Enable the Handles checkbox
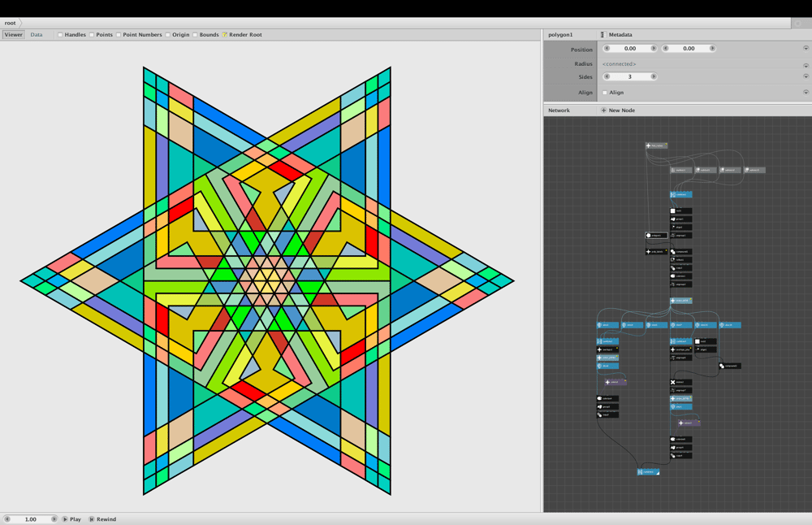Viewport: 812px width, 525px height. (x=61, y=35)
